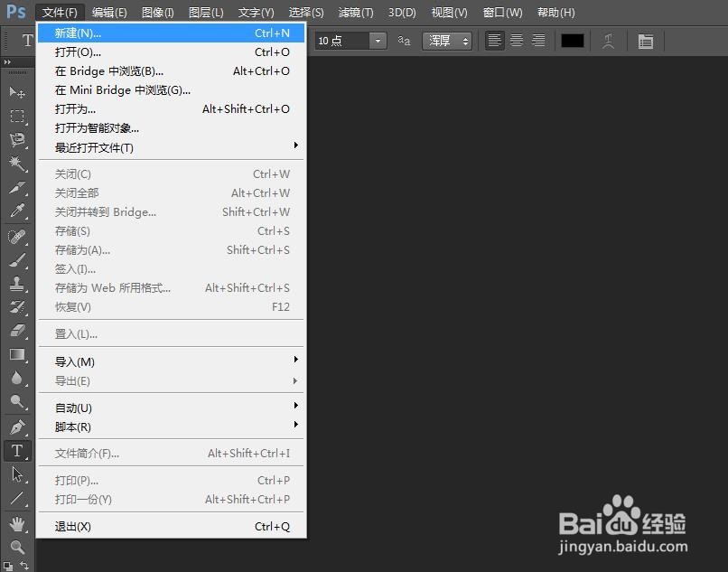The width and height of the screenshot is (728, 572).
Task: Create warped text from options bar
Action: (608, 41)
